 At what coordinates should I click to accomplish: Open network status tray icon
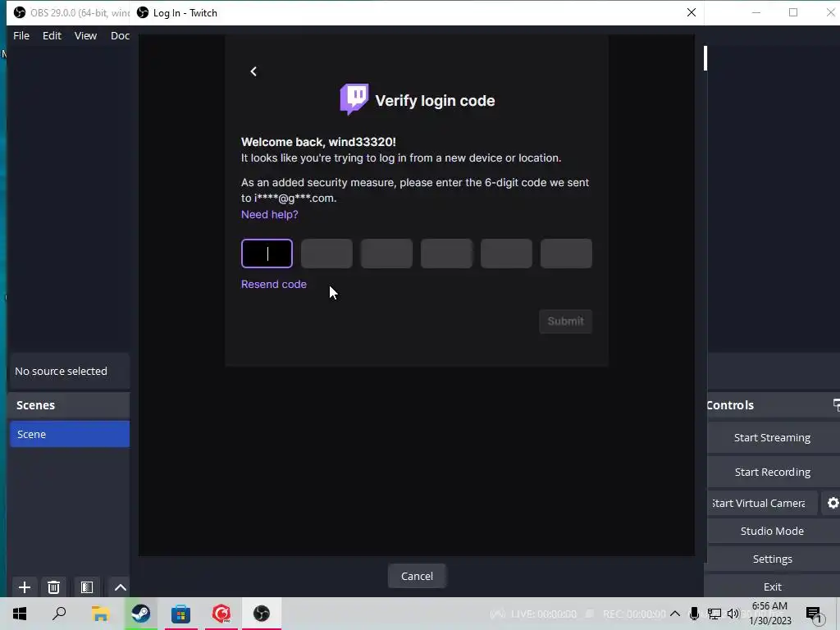click(x=714, y=614)
